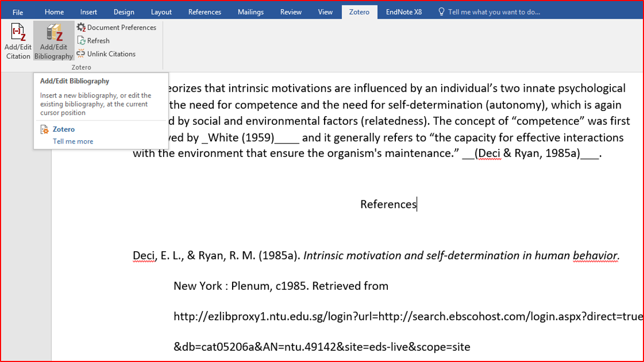Unlink Citations in the Zotero group
Viewport: 644px width, 362px height.
(106, 54)
